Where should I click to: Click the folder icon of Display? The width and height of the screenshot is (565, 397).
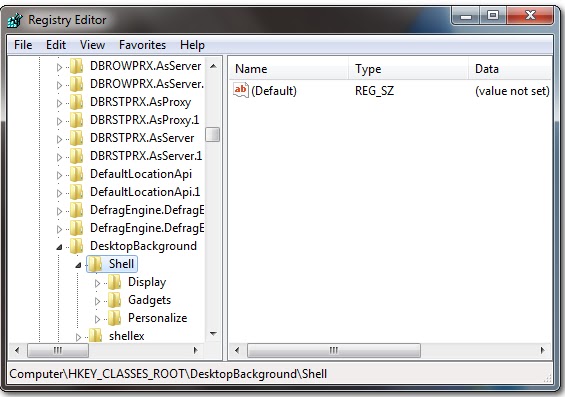point(115,282)
